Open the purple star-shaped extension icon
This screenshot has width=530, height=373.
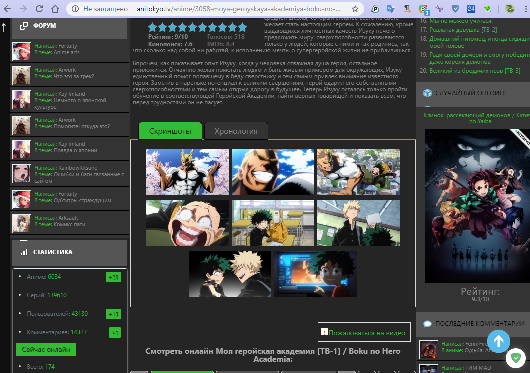coord(439,9)
